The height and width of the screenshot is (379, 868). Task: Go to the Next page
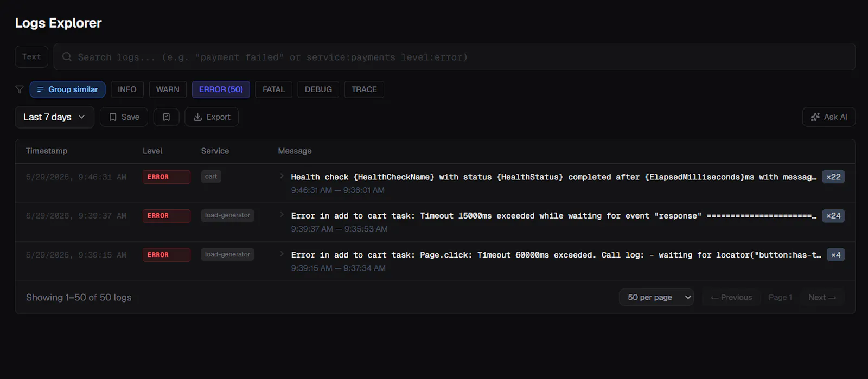click(x=822, y=297)
